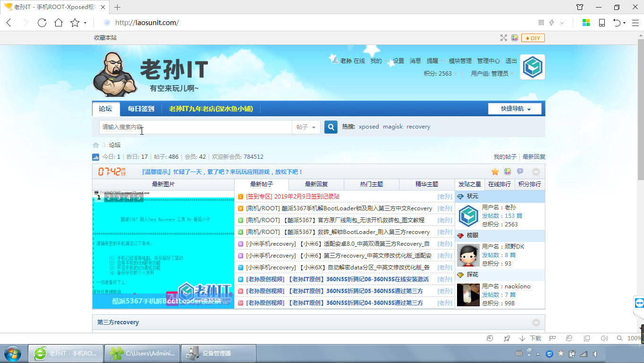Select the 最新回复 tab
Image resolution: width=644 pixels, height=363 pixels.
click(x=316, y=184)
